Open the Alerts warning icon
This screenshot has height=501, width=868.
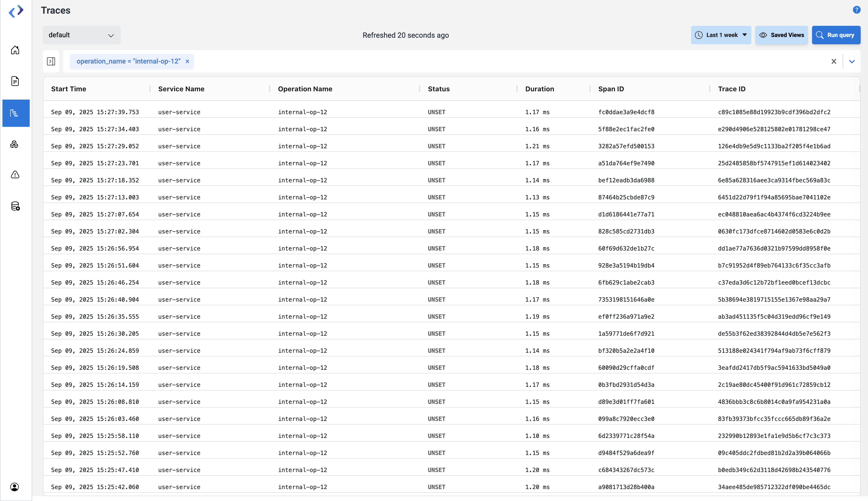tap(15, 175)
